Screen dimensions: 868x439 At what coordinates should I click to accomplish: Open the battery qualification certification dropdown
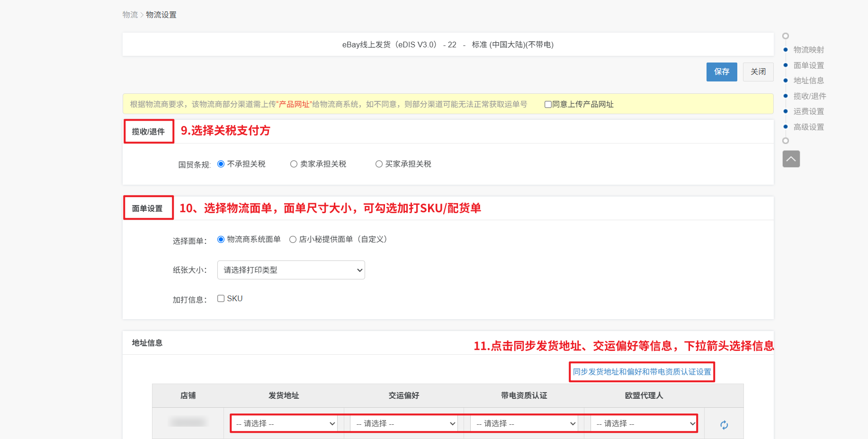tap(525, 423)
